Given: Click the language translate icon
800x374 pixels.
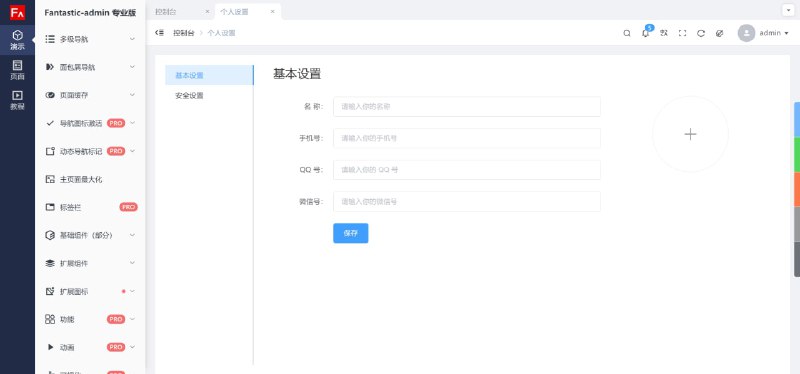Looking at the screenshot, I should [664, 33].
